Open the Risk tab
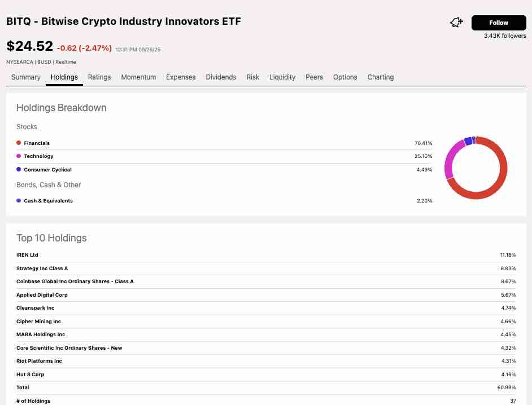The image size is (532, 405). point(252,77)
